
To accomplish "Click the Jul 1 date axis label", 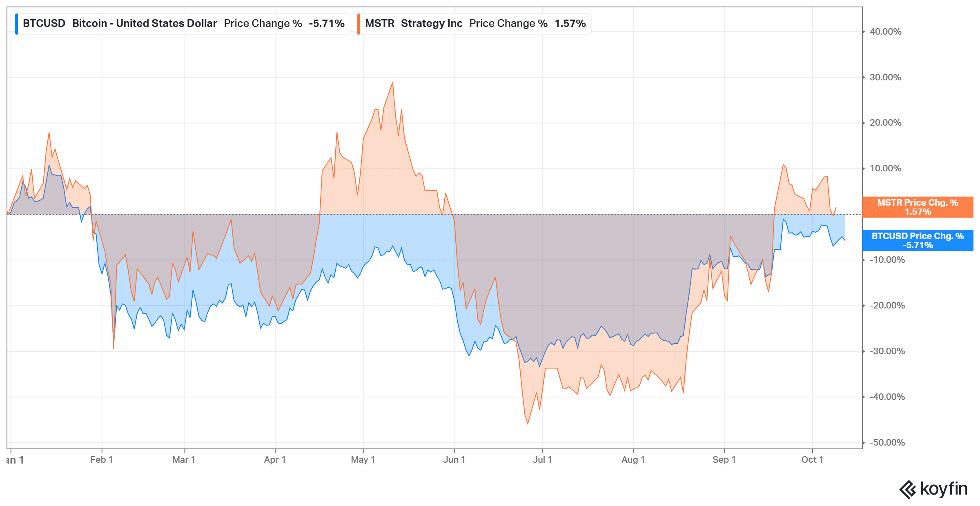I will click(542, 459).
